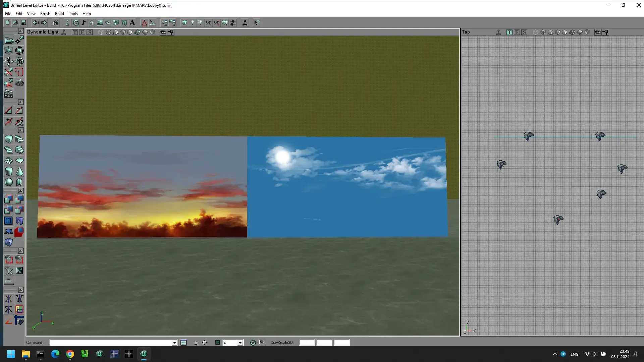Viewport: 644px width, 362px height.
Task: Toggle eye visibility button in Dynamic Light viewport
Action: click(163, 32)
